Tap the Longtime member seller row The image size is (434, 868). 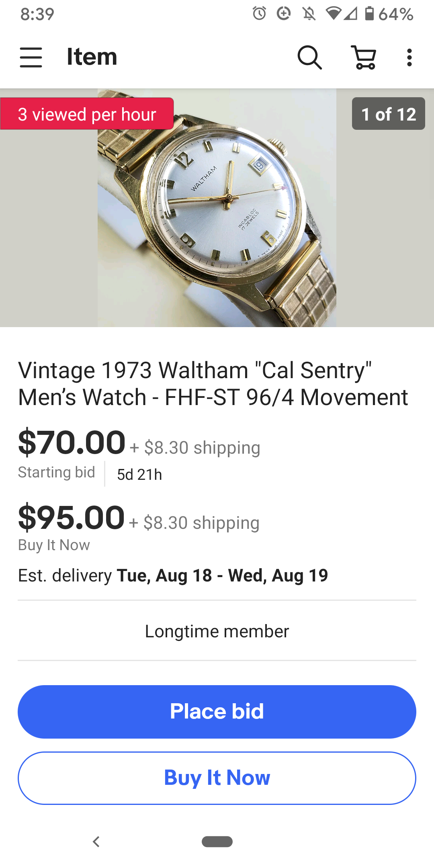[x=217, y=631]
